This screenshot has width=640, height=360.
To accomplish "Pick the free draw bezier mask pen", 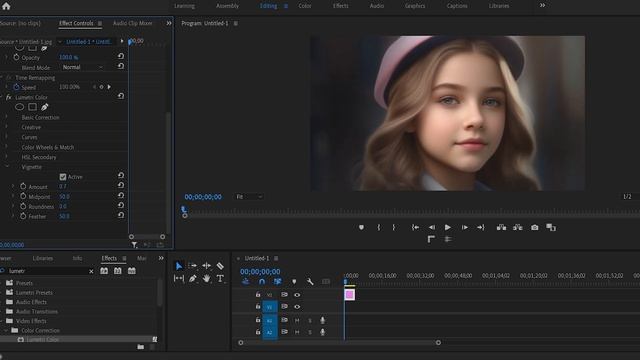I will [x=44, y=107].
